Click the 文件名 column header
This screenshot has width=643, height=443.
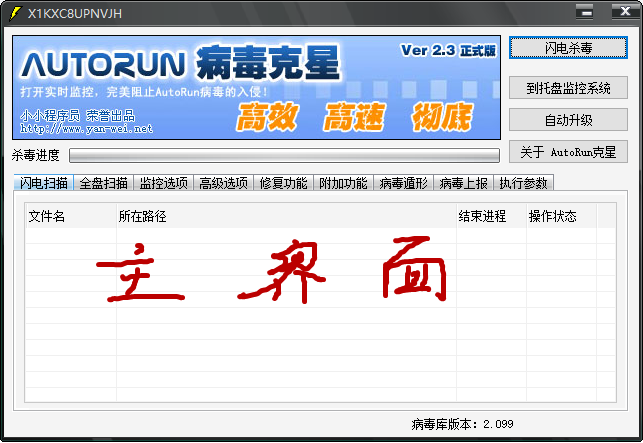(x=71, y=216)
